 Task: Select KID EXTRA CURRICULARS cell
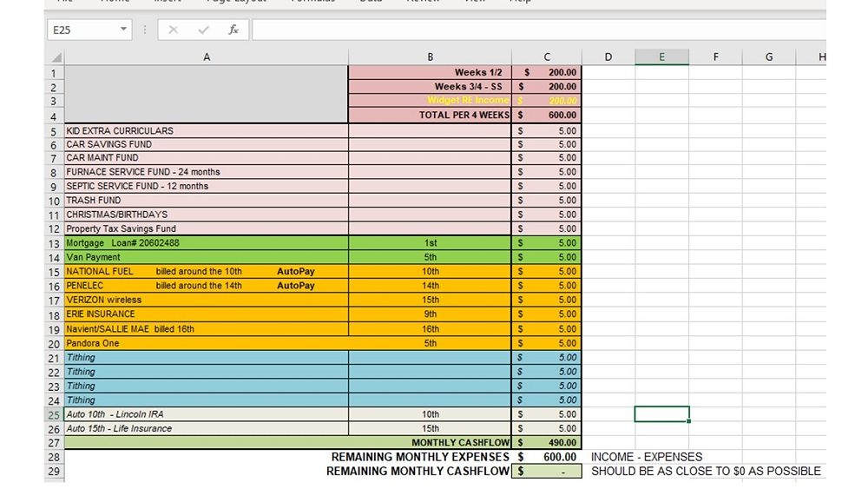point(207,131)
